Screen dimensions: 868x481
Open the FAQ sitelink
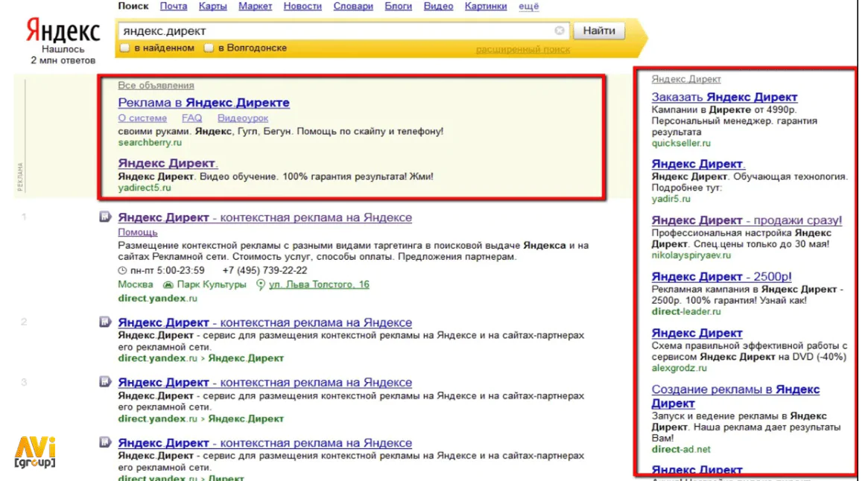pos(191,118)
